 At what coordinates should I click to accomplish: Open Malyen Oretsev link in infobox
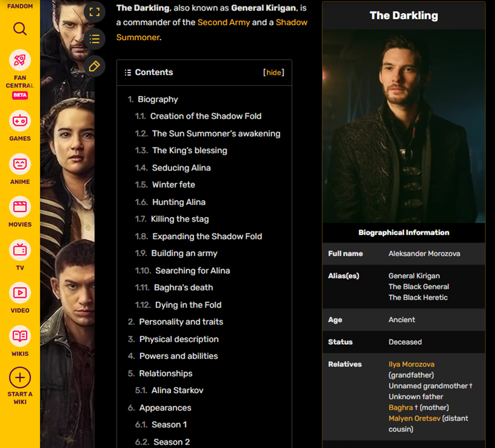414,418
